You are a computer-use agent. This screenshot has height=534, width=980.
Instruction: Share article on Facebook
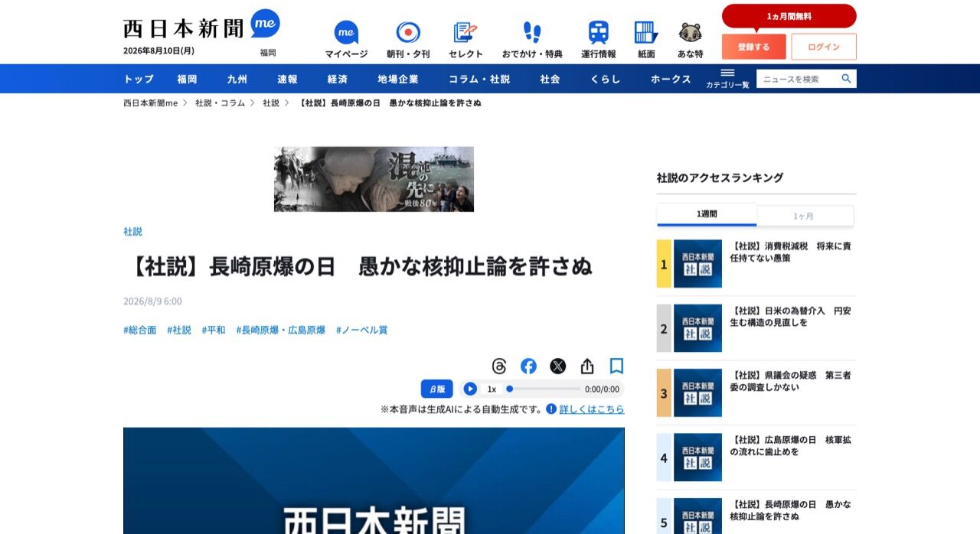pos(529,366)
